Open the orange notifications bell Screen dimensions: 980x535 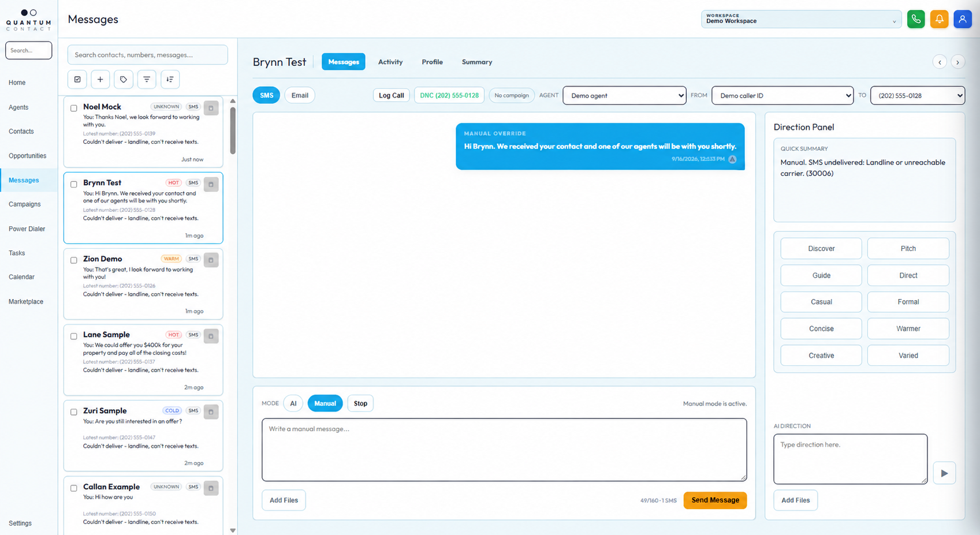[x=939, y=19]
